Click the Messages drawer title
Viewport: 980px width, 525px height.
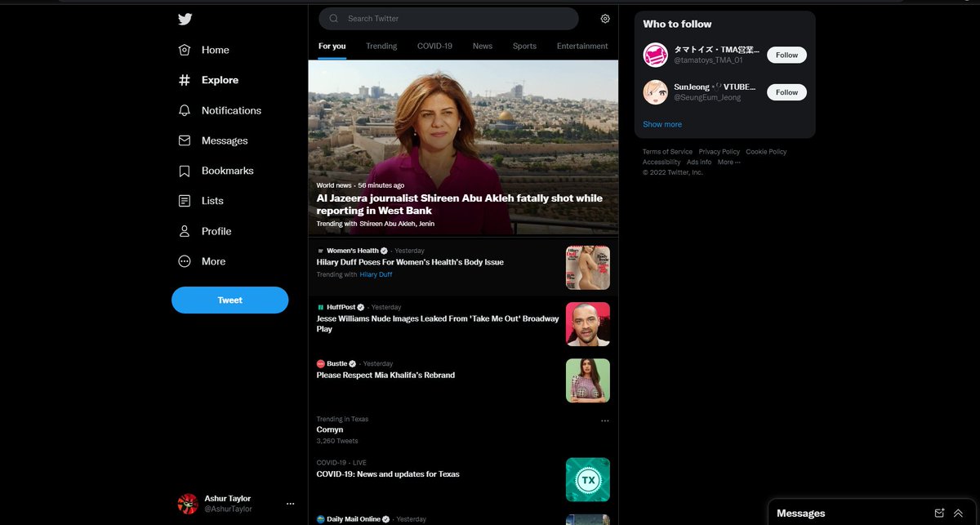coord(800,514)
